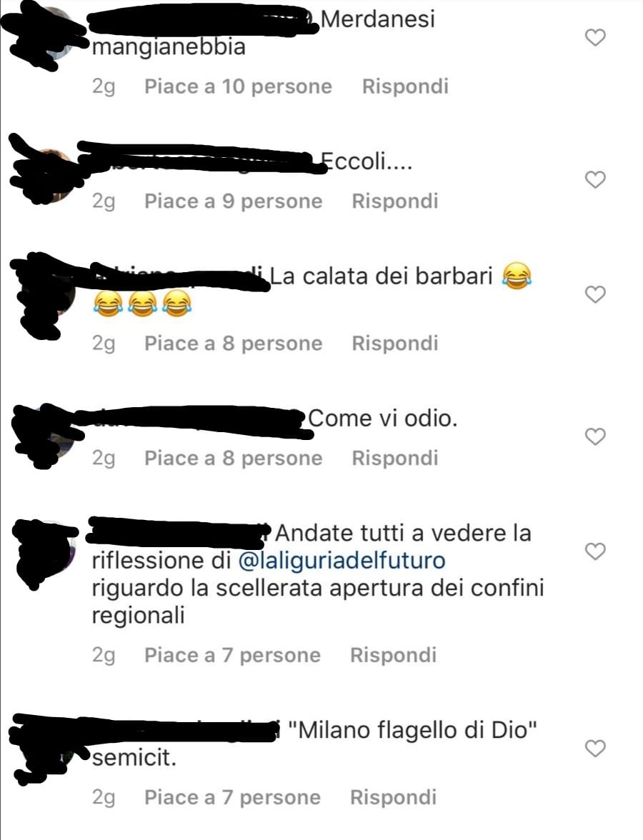Open likes list "Piace a 9 persone"
Viewport: 643px width, 840px height.
point(234,201)
